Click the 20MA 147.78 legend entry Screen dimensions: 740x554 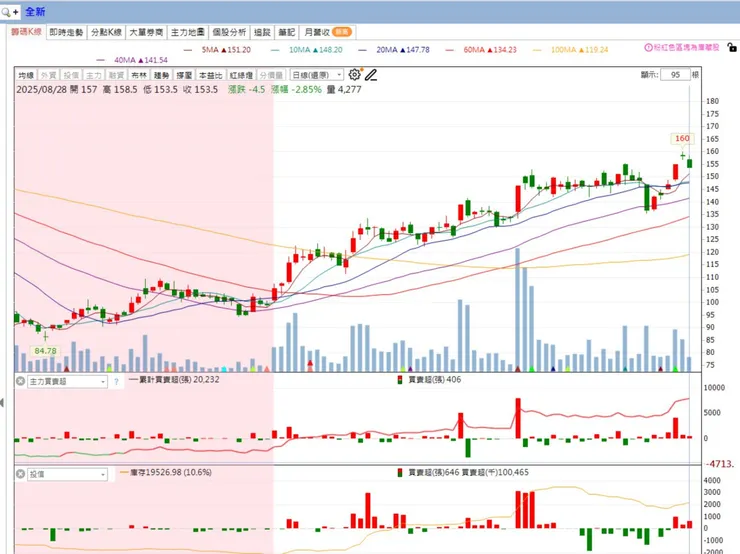tap(394, 50)
